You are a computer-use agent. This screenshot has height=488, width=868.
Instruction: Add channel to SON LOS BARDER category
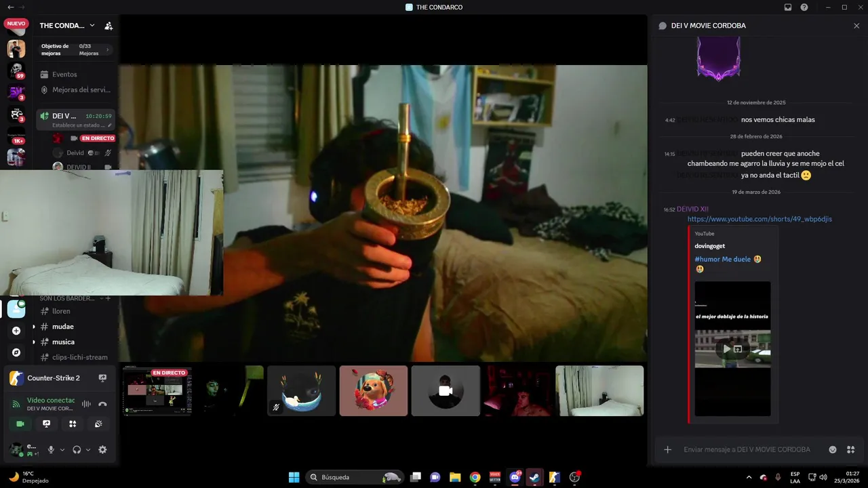click(x=108, y=298)
